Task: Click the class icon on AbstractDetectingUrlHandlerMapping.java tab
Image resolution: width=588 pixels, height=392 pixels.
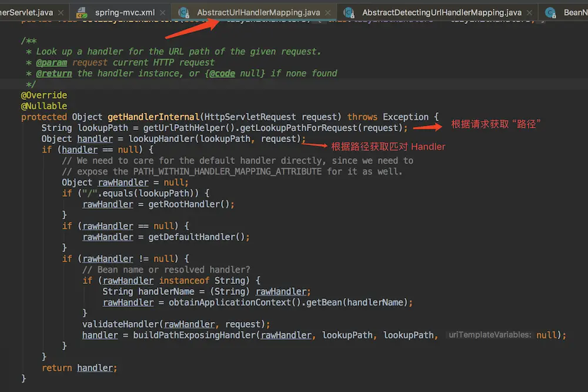Action: tap(349, 12)
